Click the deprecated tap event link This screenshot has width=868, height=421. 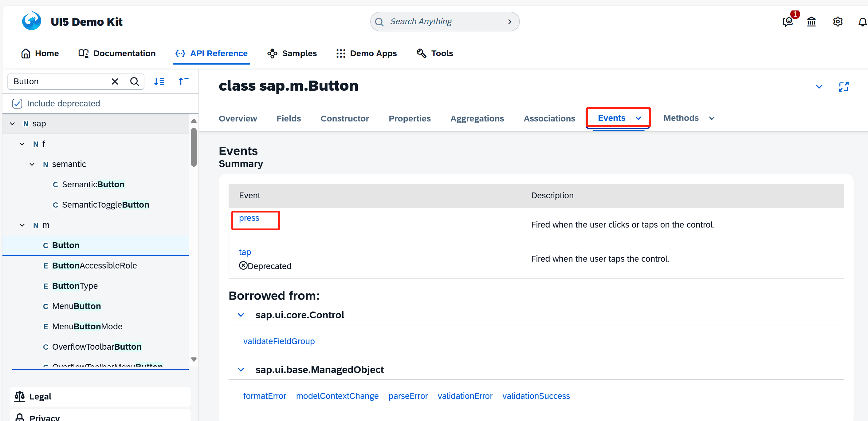point(245,252)
